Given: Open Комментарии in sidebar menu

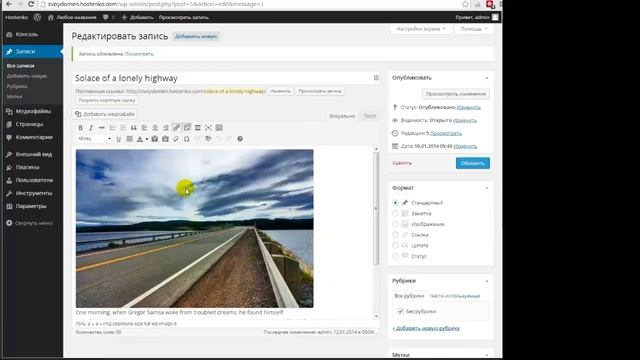Looking at the screenshot, I should [32, 137].
